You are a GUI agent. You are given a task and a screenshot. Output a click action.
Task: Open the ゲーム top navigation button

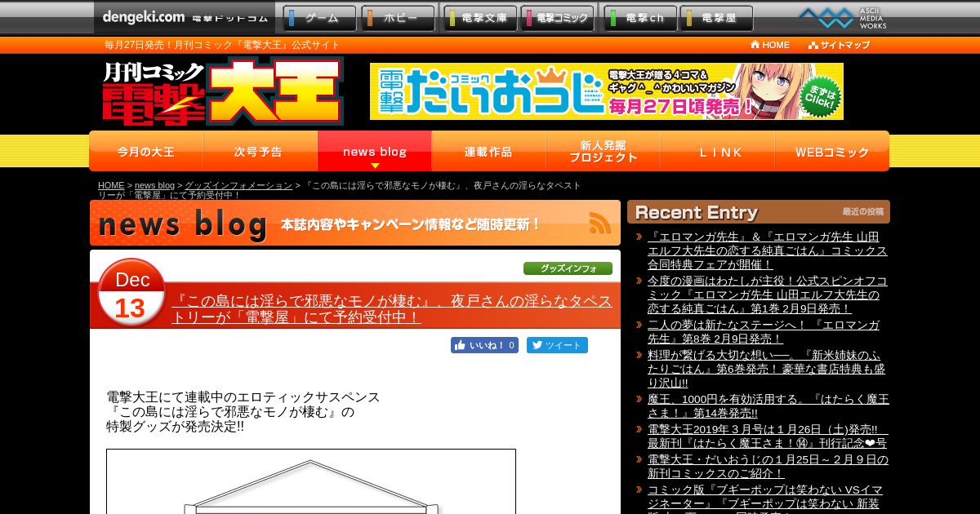point(320,18)
